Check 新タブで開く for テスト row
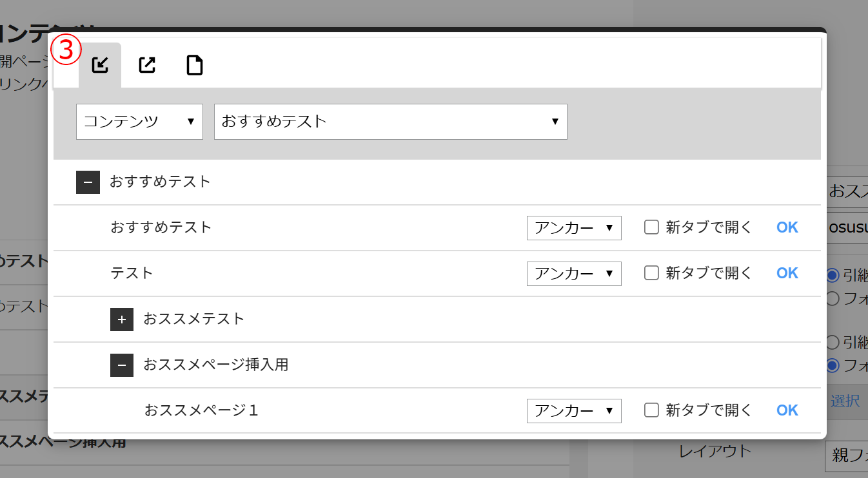Screen dimensions: 868x478 [x=651, y=273]
